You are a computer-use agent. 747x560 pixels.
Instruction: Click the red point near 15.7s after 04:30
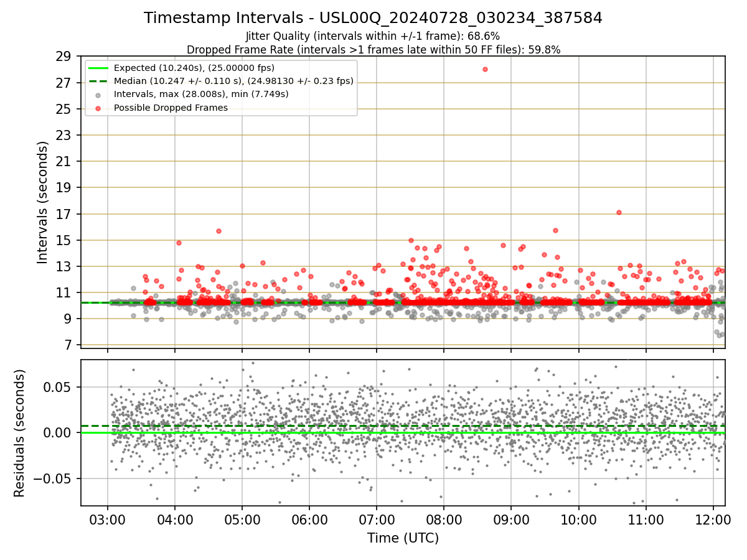(x=218, y=231)
